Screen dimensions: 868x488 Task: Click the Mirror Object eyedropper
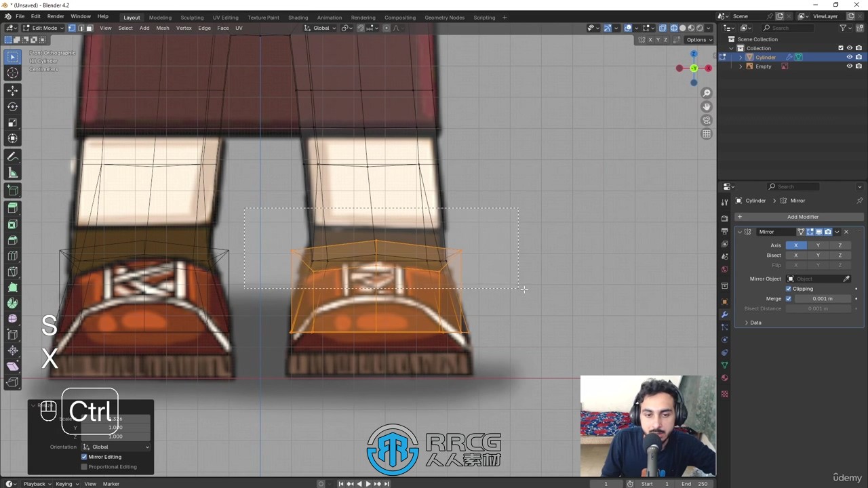[x=846, y=279]
